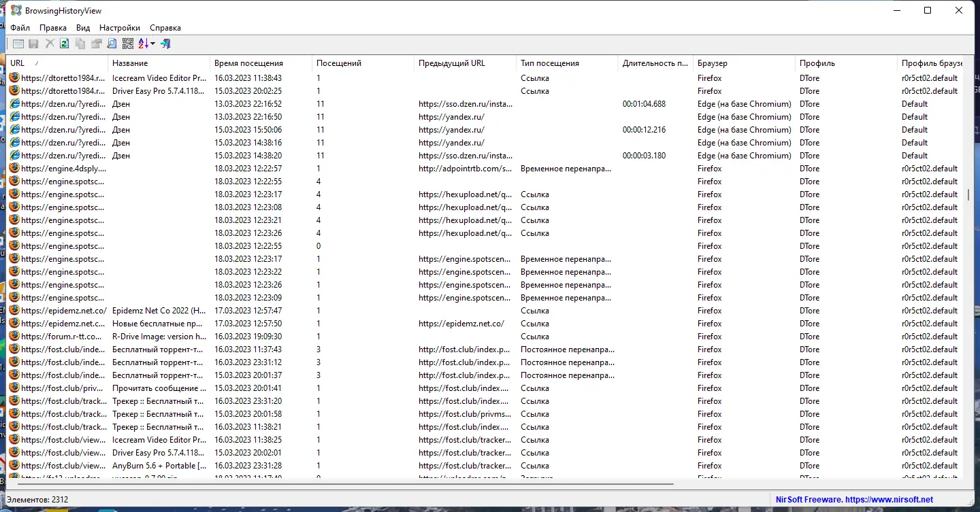Viewport: 980px width, 512px height.
Task: Click the A-Z sort toolbar icon
Action: coord(144,44)
